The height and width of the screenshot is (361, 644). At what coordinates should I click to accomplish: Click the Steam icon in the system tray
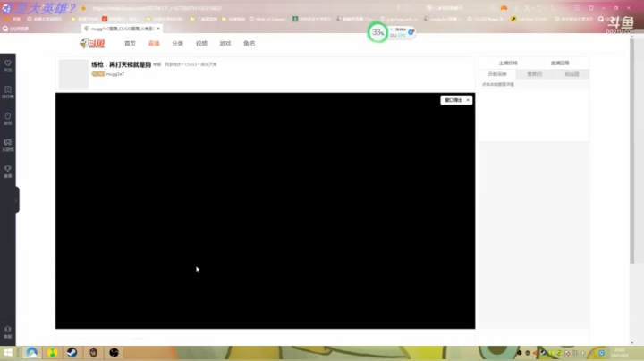tap(544, 353)
